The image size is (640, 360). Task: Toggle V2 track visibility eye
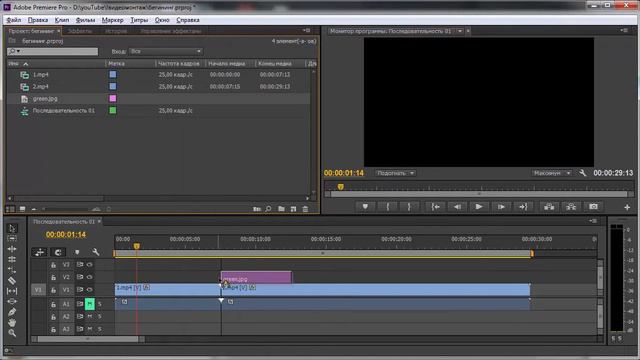point(89,277)
